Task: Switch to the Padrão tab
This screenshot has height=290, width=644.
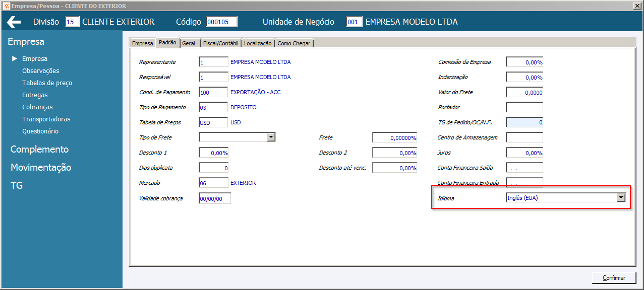Action: (167, 43)
